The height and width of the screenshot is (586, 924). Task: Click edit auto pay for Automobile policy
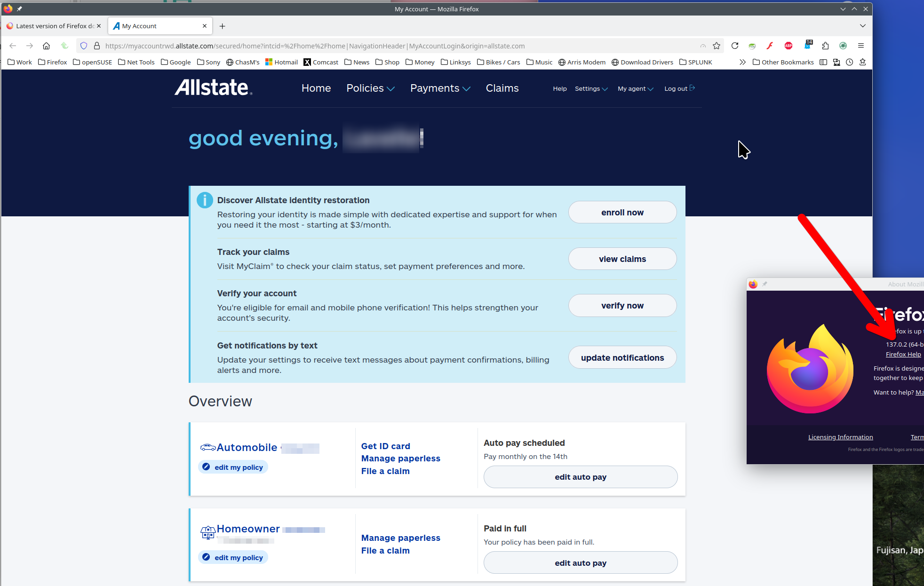581,477
